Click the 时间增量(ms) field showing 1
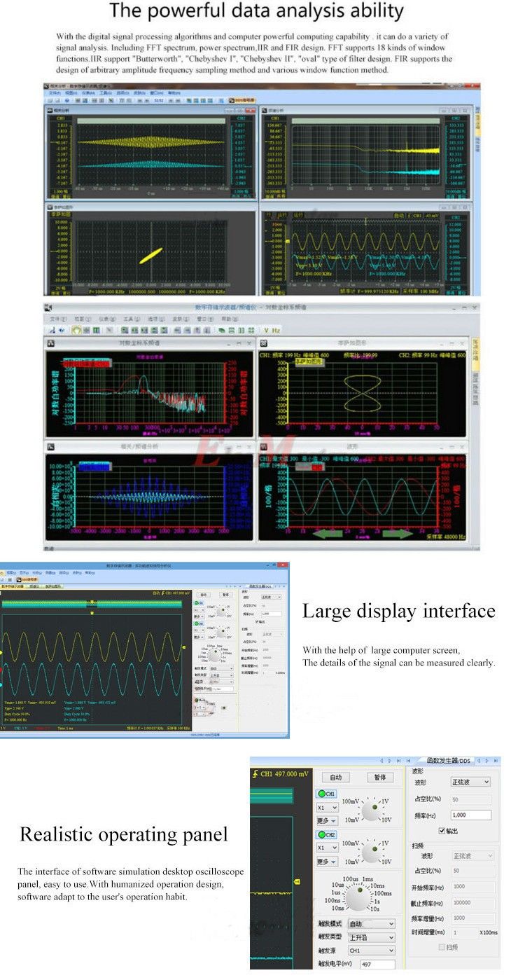This screenshot has height=980, width=525. pyautogui.click(x=463, y=933)
